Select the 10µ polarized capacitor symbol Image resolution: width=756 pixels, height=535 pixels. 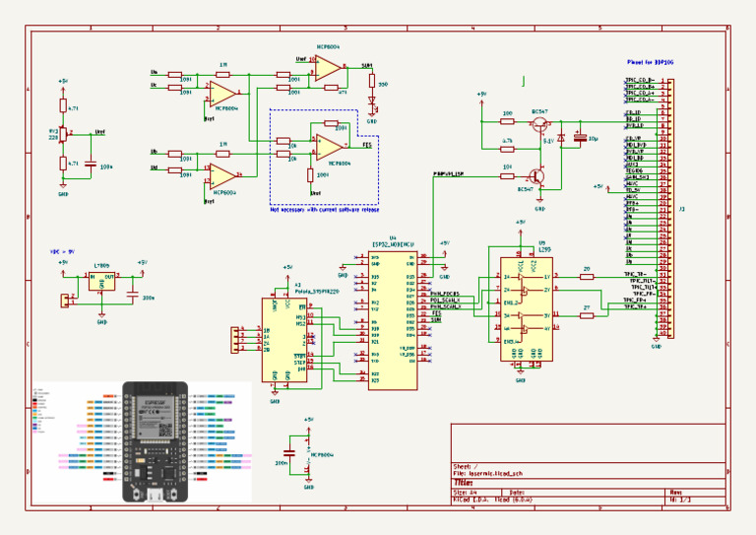[x=581, y=138]
